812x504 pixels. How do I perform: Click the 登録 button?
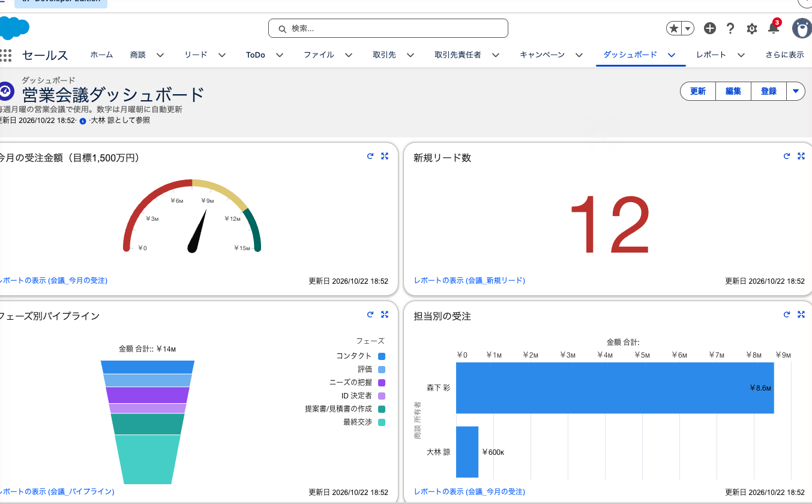coord(769,91)
